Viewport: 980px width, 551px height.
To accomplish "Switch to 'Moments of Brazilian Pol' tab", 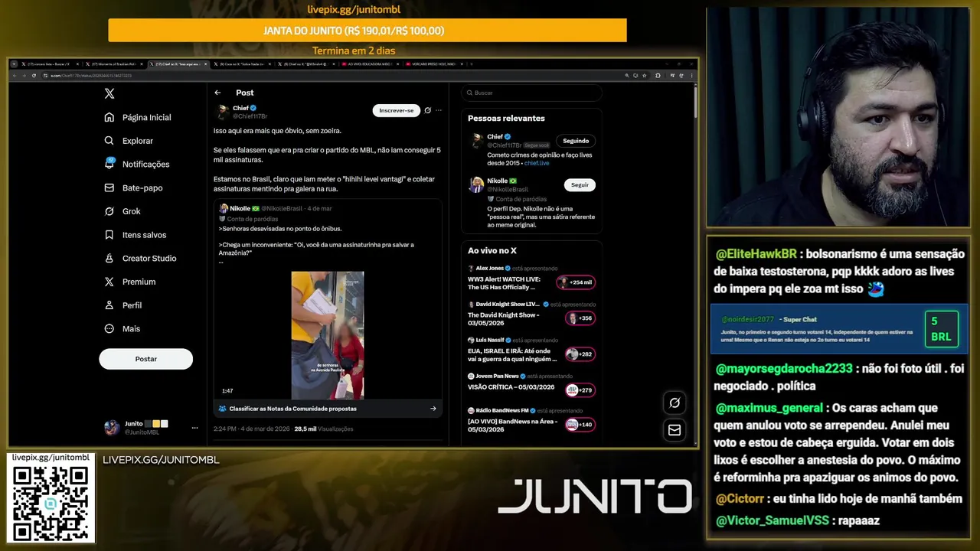I will click(113, 64).
